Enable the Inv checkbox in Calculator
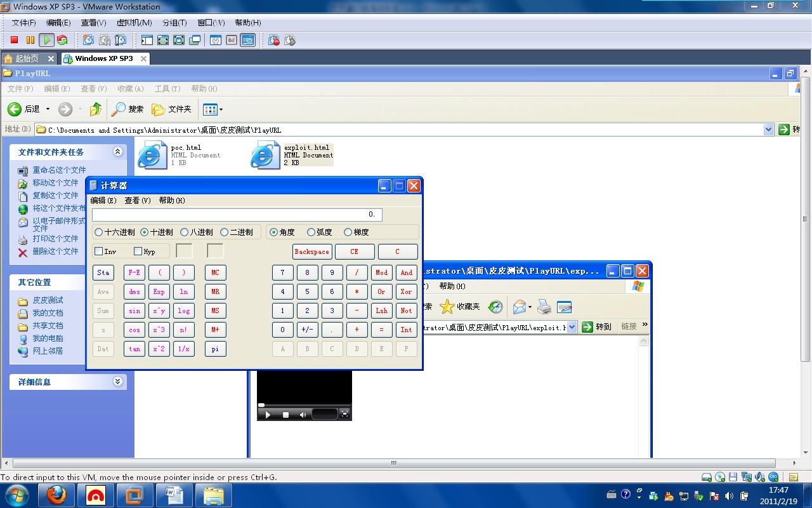 (x=98, y=251)
